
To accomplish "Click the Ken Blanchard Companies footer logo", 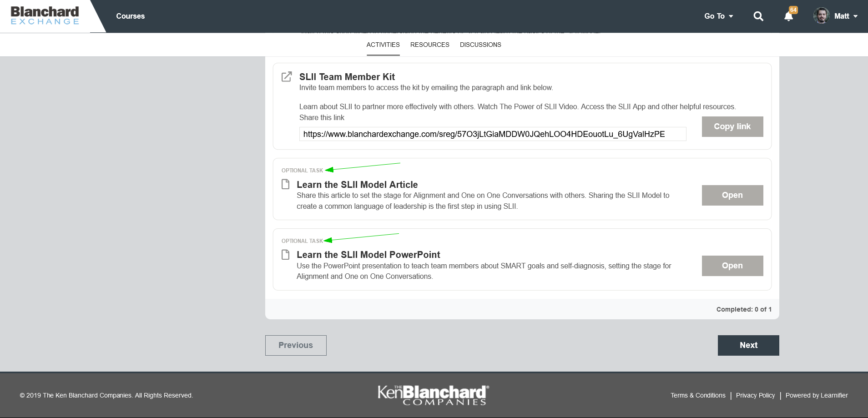I will [x=433, y=395].
